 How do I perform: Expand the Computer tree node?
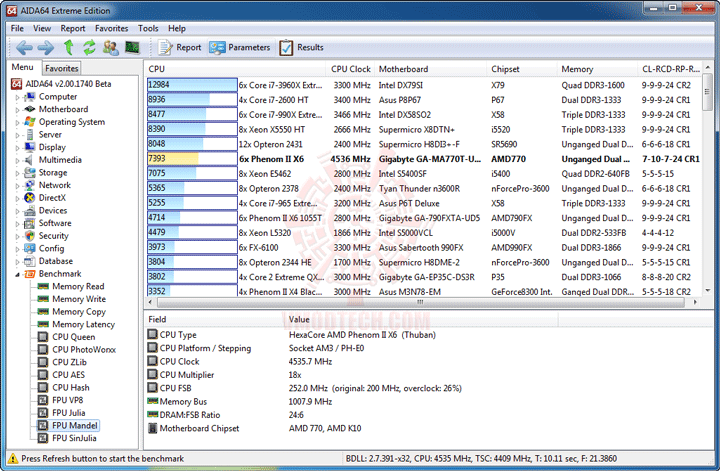[17, 97]
